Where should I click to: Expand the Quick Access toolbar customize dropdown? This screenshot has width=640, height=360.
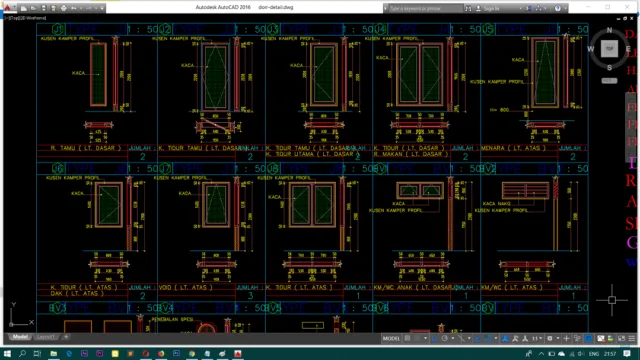click(x=102, y=8)
